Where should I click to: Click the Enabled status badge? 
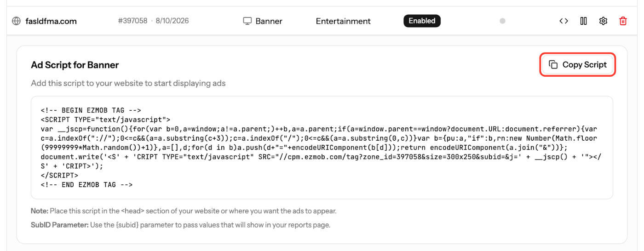coord(422,21)
